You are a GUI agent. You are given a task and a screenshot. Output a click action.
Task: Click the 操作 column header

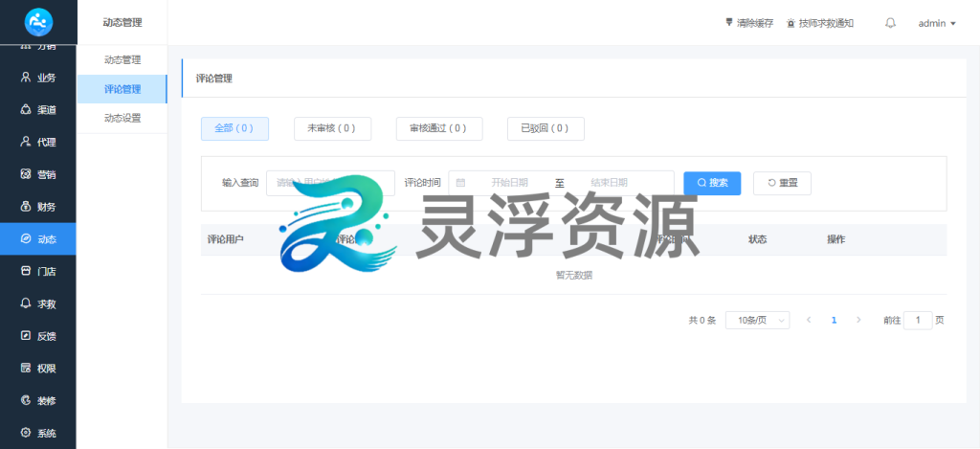tap(836, 239)
